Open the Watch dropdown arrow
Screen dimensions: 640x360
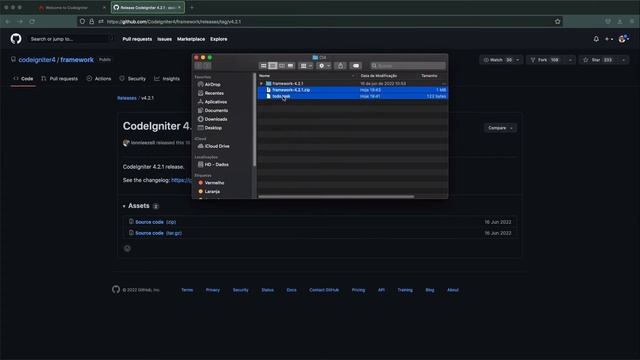[518, 60]
